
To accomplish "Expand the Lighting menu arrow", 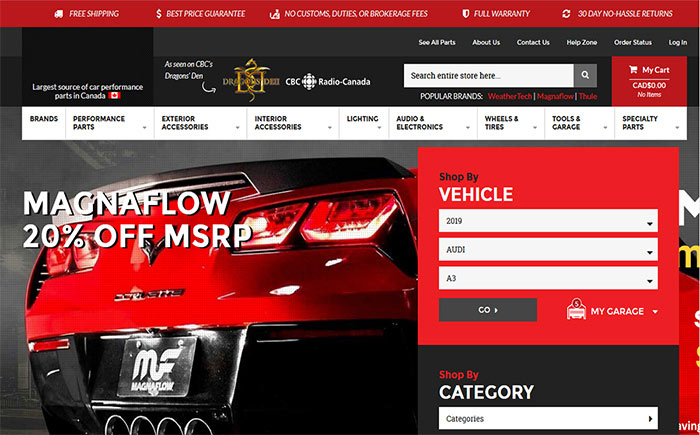I will [x=379, y=128].
